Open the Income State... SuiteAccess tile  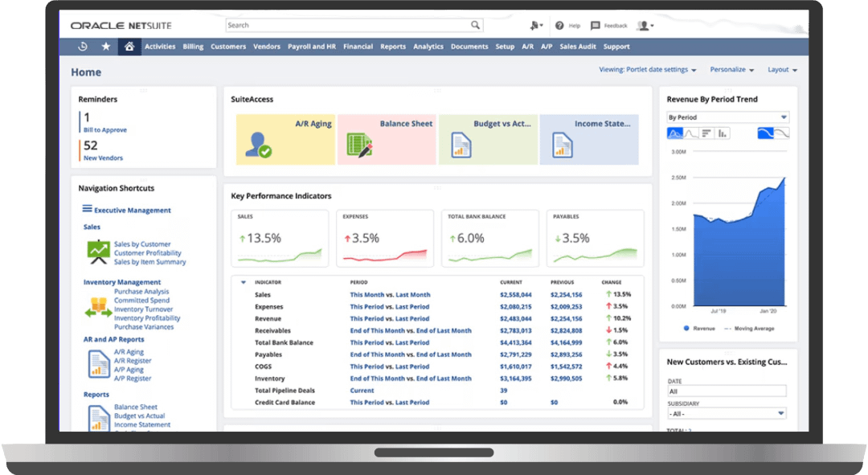(589, 139)
